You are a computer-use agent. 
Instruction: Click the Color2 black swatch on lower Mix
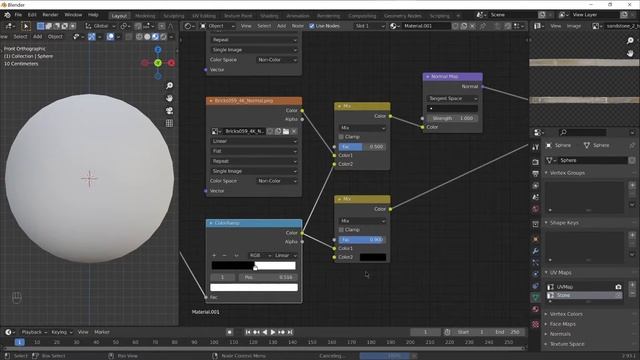tap(373, 257)
